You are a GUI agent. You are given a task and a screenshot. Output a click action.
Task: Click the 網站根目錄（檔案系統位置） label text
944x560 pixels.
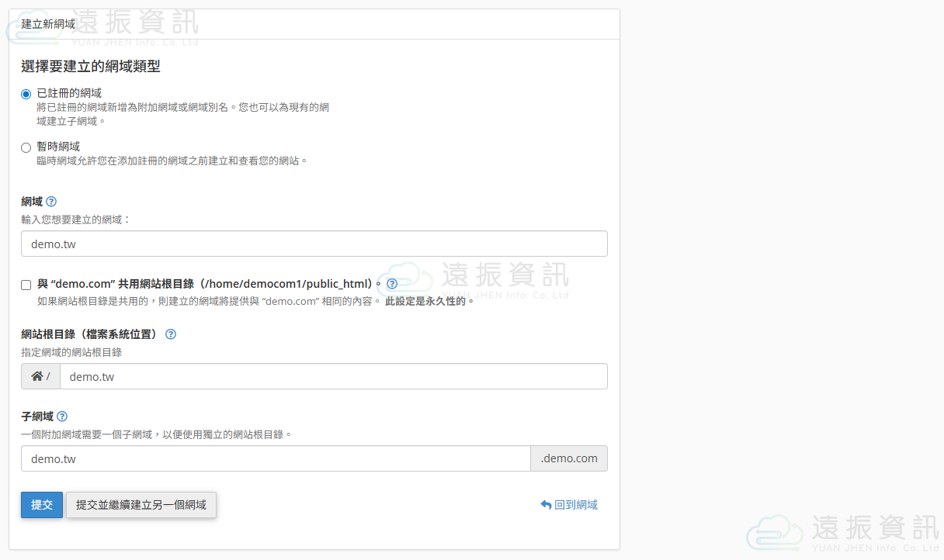pyautogui.click(x=89, y=334)
